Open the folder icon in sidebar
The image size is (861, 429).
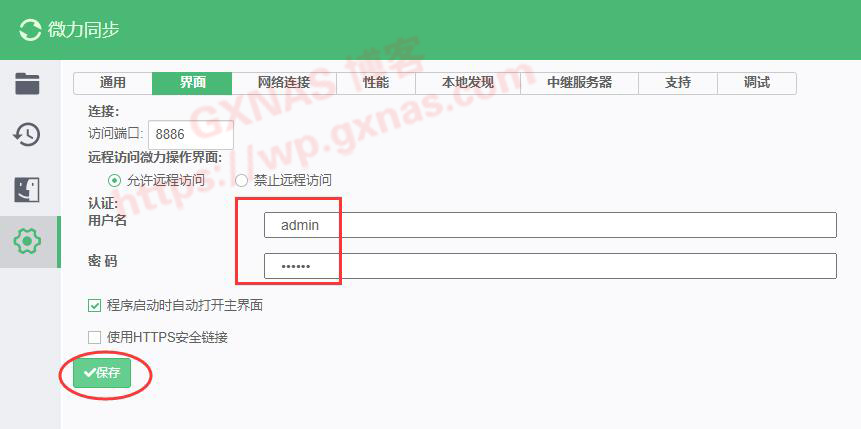click(x=27, y=83)
